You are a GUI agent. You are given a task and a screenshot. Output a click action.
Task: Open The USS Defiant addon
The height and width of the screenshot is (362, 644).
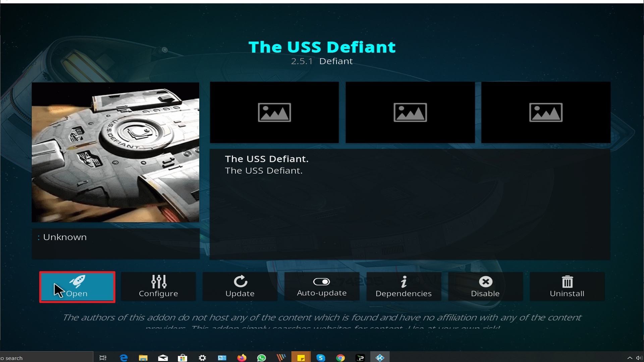pyautogui.click(x=77, y=287)
